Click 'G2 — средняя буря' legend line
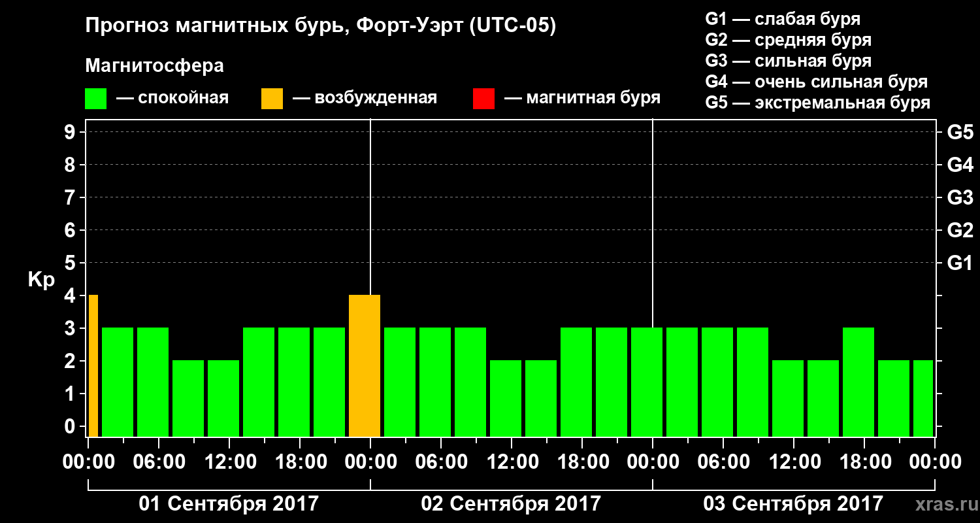Viewport: 980px width, 523px height. tap(788, 40)
